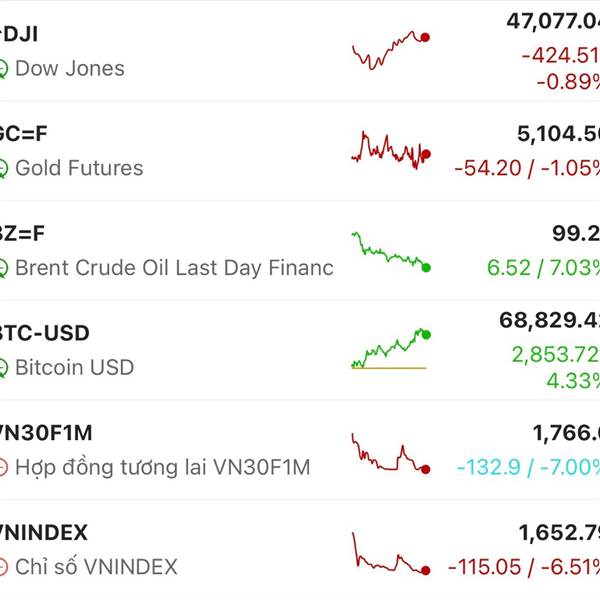Image resolution: width=600 pixels, height=600 pixels.
Task: Open the Dow Jones red sparkline chart
Action: [x=390, y=50]
